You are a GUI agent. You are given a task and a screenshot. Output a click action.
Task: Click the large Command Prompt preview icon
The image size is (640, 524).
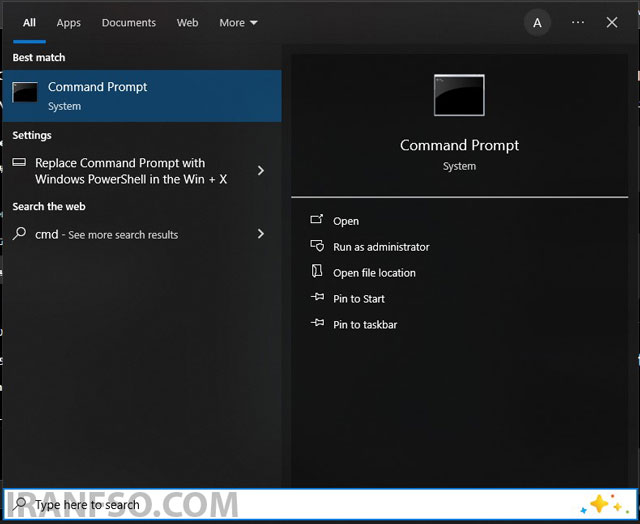click(x=459, y=95)
